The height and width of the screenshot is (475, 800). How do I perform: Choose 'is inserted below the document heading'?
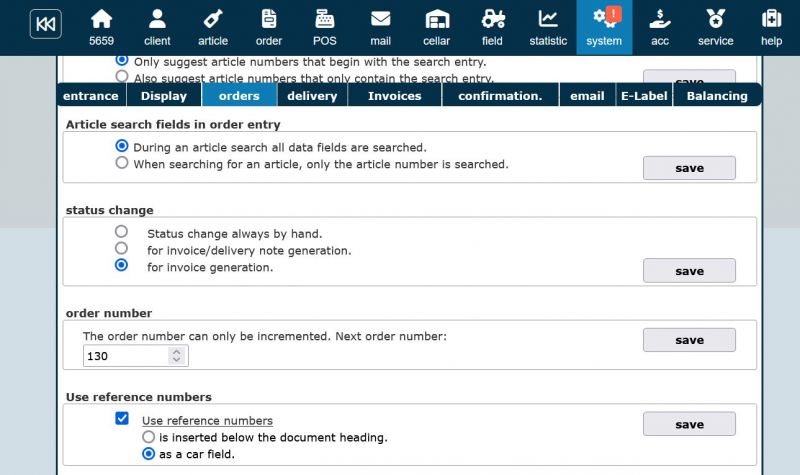(149, 437)
